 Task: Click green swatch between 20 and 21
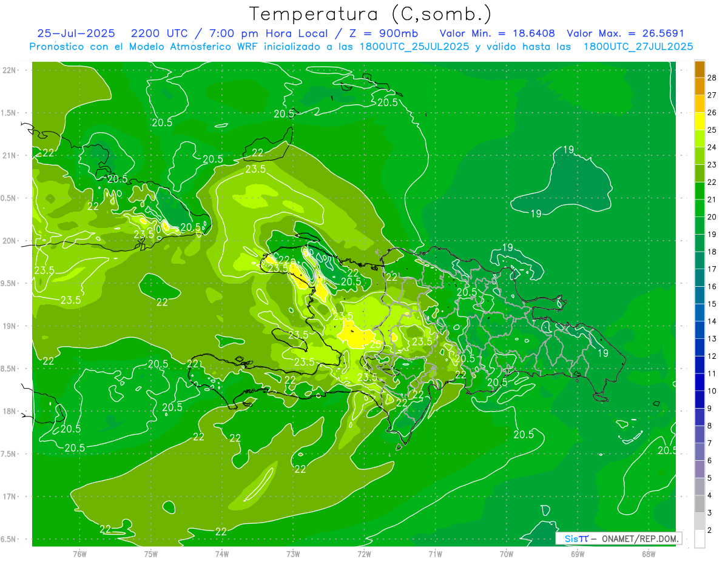click(x=699, y=209)
